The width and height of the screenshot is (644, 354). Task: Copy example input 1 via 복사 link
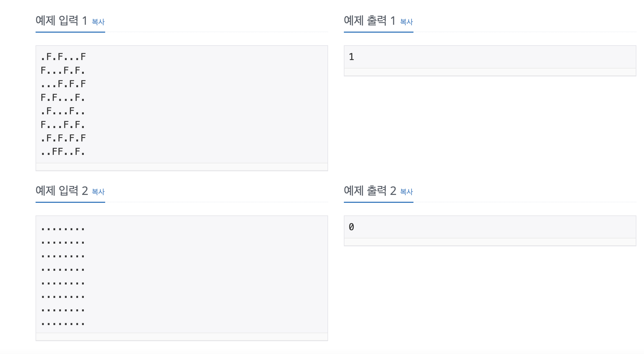click(98, 22)
